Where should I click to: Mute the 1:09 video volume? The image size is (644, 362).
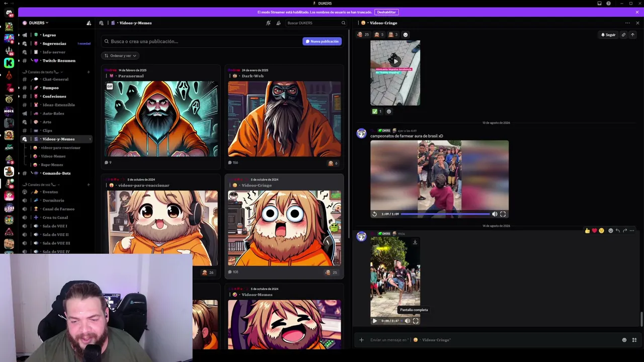tap(495, 214)
